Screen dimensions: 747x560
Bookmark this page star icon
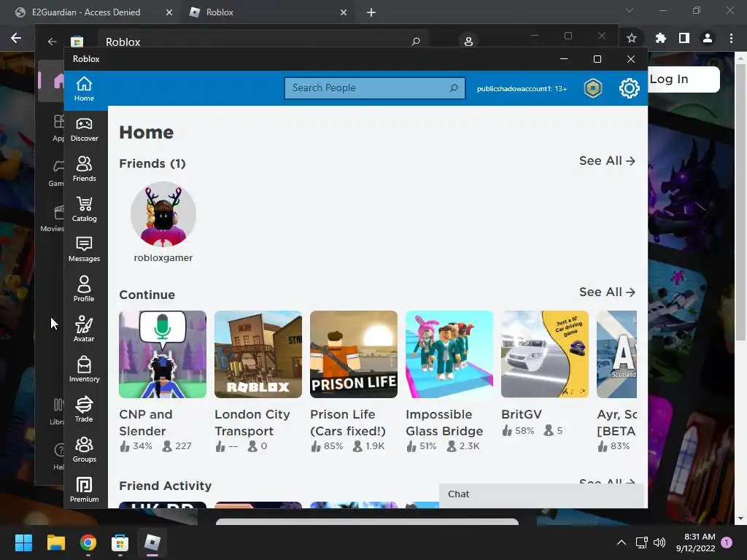[x=632, y=38]
